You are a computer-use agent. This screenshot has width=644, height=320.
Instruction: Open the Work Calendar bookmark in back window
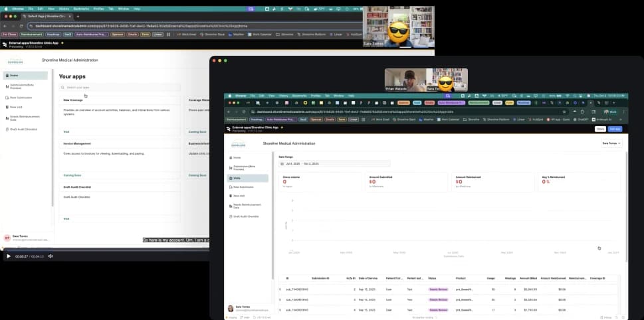coord(259,35)
